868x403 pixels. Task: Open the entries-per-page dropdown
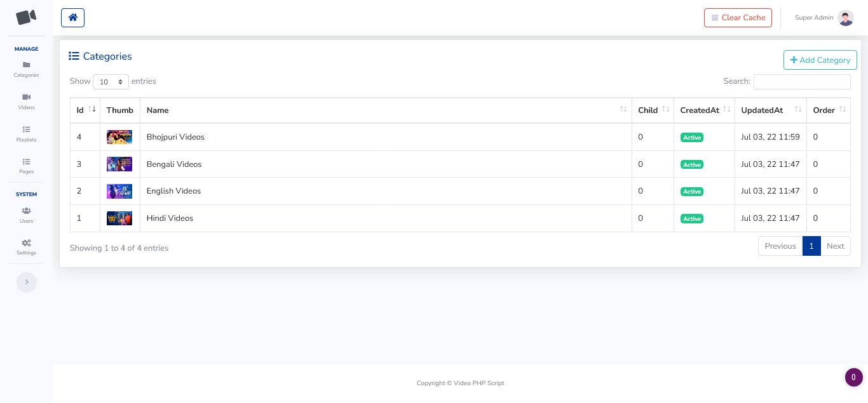point(111,82)
